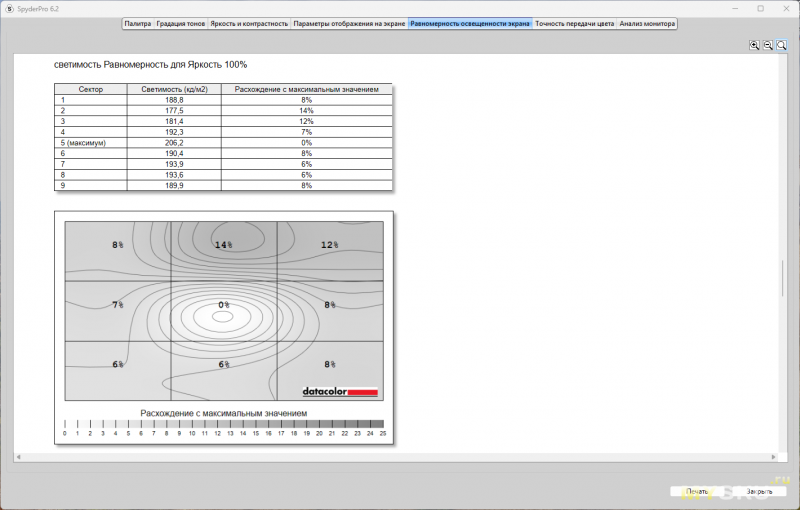This screenshot has width=800, height=510.
Task: Click the vertical scrollbar thumb
Action: point(783,278)
